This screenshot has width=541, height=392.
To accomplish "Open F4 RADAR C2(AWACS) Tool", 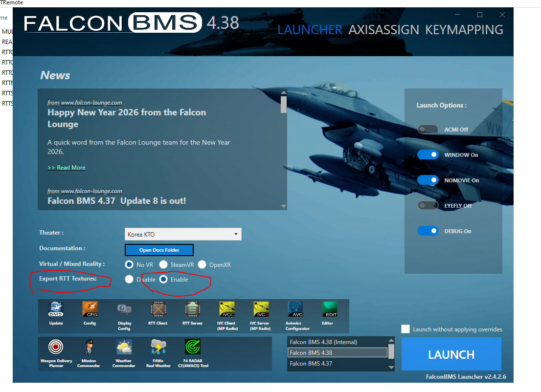I will (x=193, y=347).
